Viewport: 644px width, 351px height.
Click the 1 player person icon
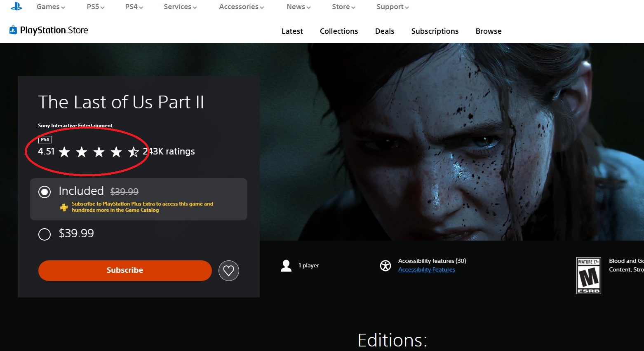click(286, 266)
